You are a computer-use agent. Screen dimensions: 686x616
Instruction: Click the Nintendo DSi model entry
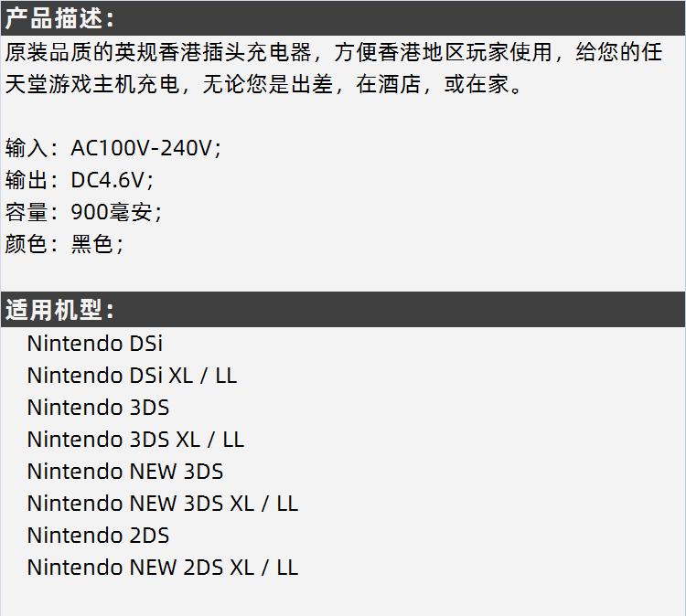click(x=95, y=344)
